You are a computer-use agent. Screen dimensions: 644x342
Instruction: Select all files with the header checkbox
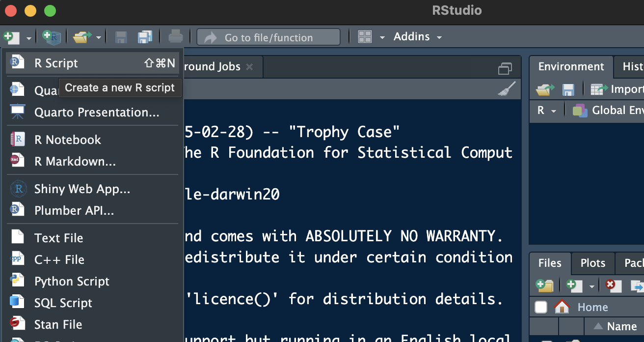[541, 307]
